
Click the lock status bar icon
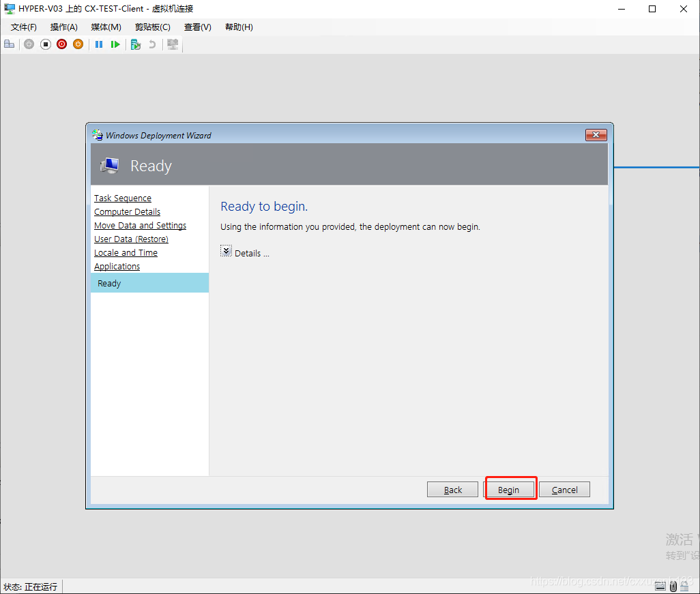[684, 586]
